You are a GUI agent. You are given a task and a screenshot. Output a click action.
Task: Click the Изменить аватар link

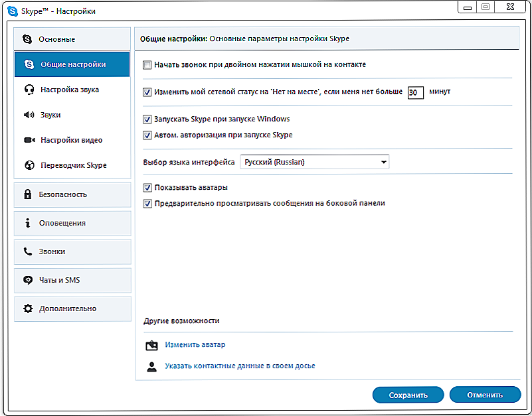coord(195,345)
